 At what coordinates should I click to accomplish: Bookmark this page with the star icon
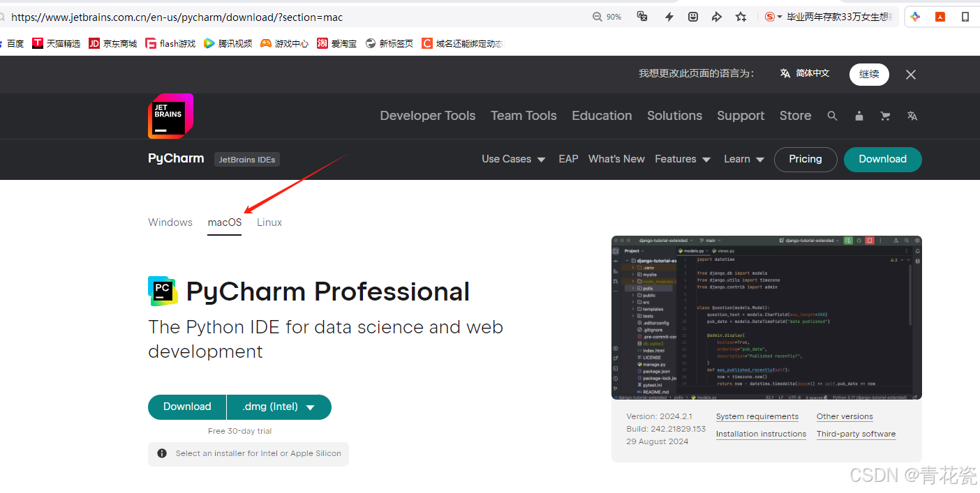click(741, 17)
